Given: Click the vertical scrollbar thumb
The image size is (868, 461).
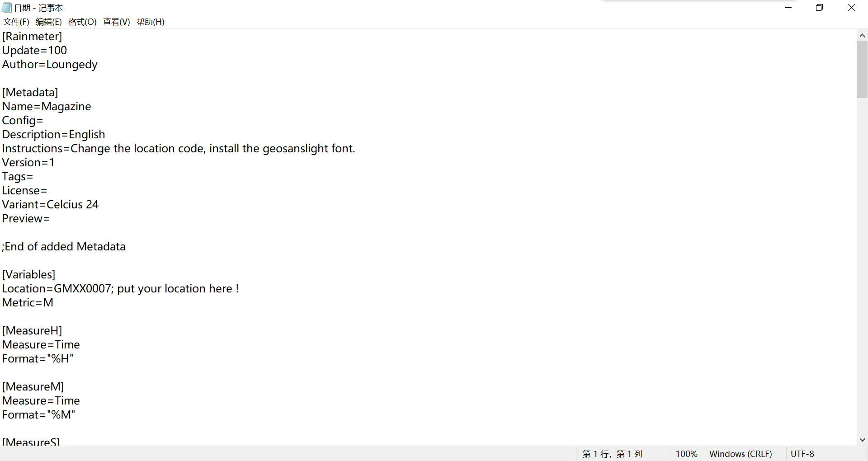Looking at the screenshot, I should coord(862,70).
